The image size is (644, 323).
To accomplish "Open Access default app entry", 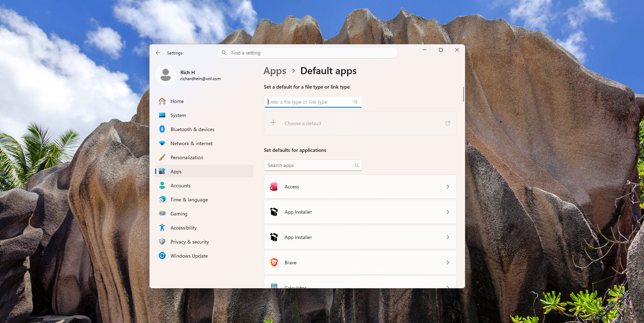I will click(x=360, y=187).
